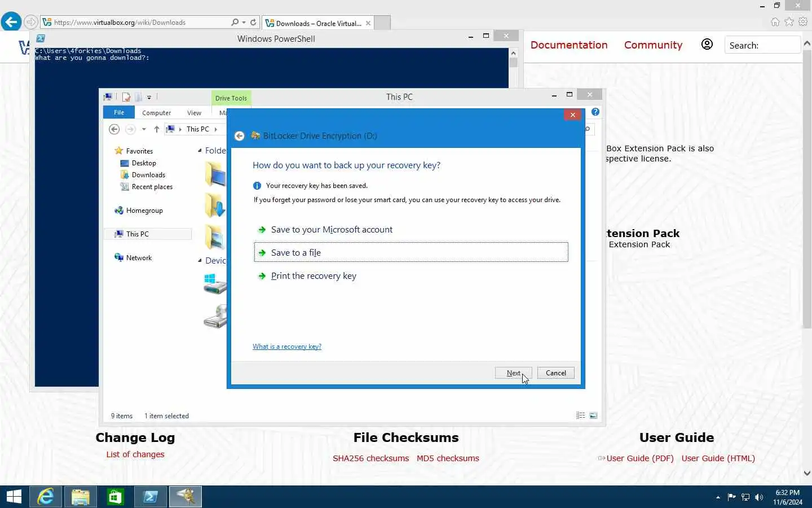Close the BitLocker Drive Encryption dialog
This screenshot has width=812, height=508.
[x=572, y=115]
